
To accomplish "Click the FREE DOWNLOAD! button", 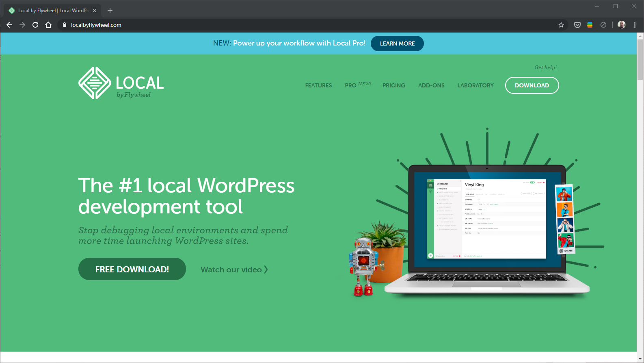I will 132,269.
